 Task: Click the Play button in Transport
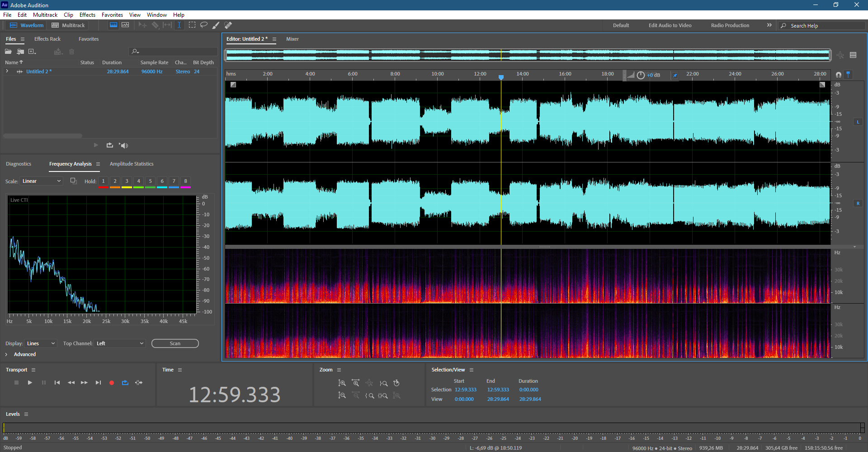tap(30, 383)
